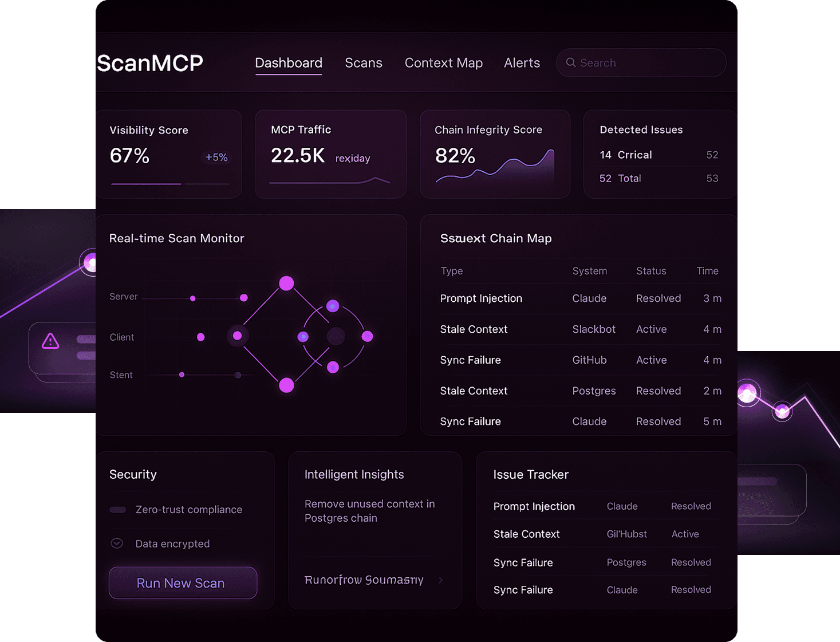The height and width of the screenshot is (642, 840).
Task: Click the warning triangle alert icon
Action: click(x=50, y=341)
